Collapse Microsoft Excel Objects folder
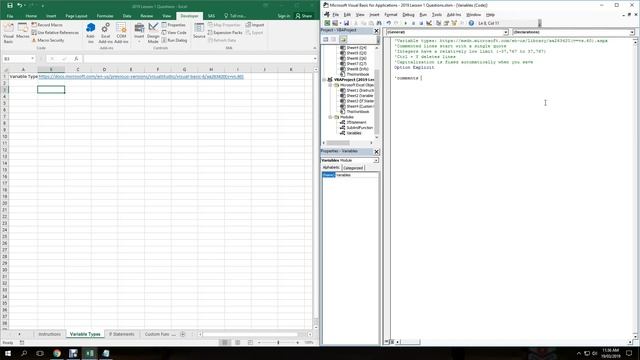The image size is (640, 360). pos(330,85)
